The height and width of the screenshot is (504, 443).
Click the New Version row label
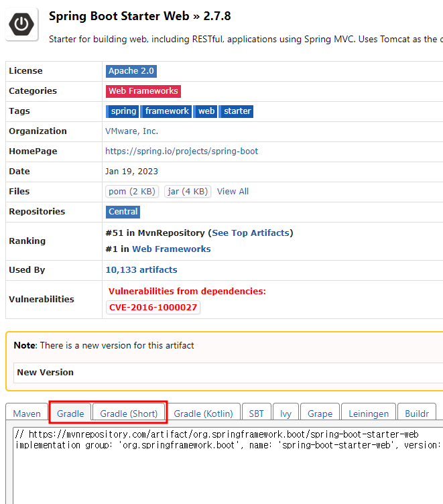coord(46,372)
